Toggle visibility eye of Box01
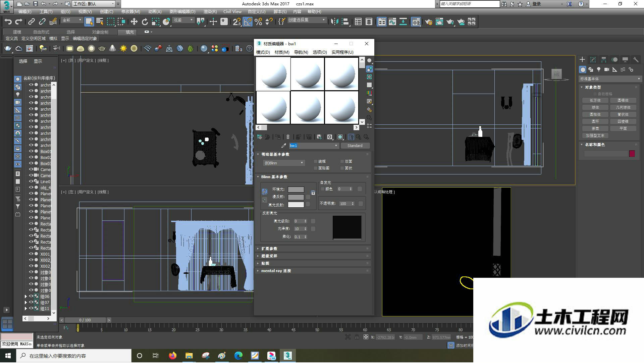The height and width of the screenshot is (363, 644). [31, 151]
